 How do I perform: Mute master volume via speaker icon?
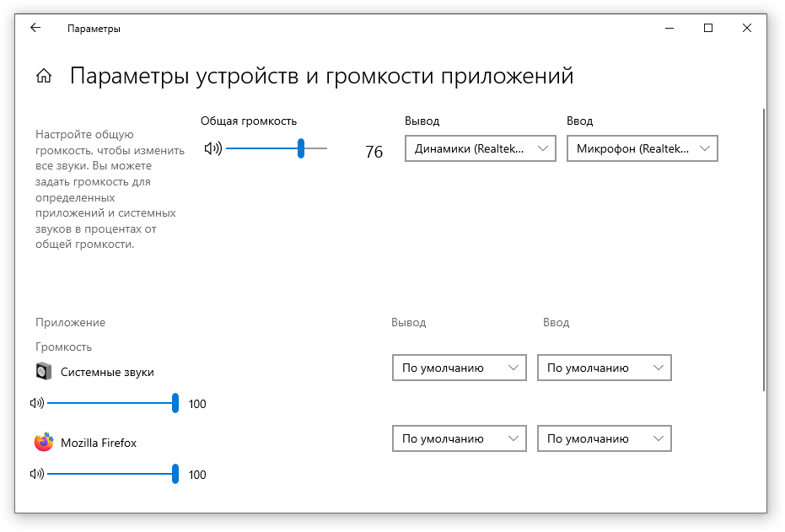[213, 148]
